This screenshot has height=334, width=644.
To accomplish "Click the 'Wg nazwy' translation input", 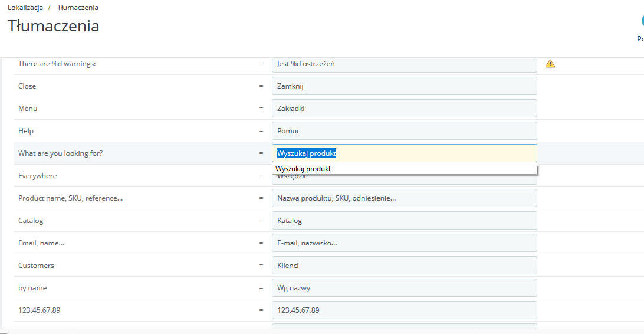I will tap(404, 287).
